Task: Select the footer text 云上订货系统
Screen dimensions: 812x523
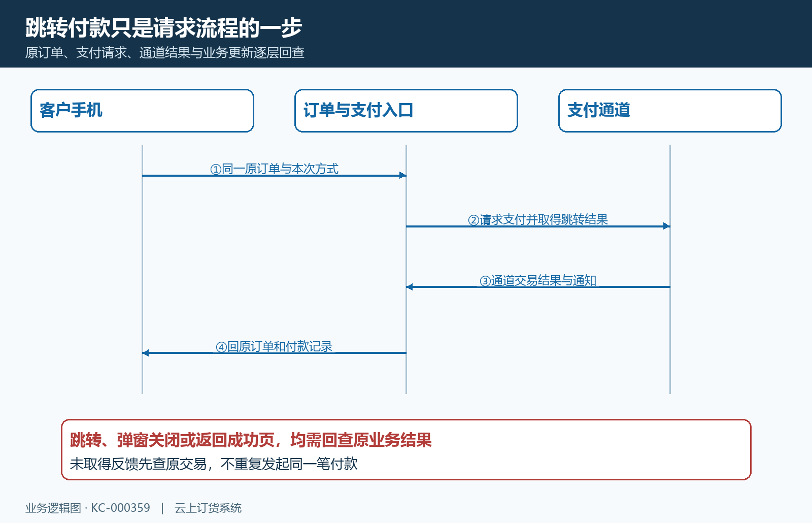Action: 208,508
